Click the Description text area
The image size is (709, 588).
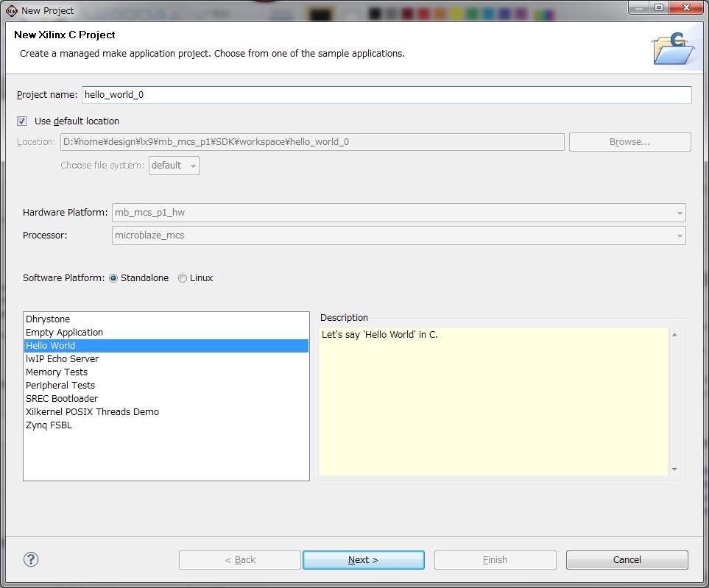tap(493, 402)
